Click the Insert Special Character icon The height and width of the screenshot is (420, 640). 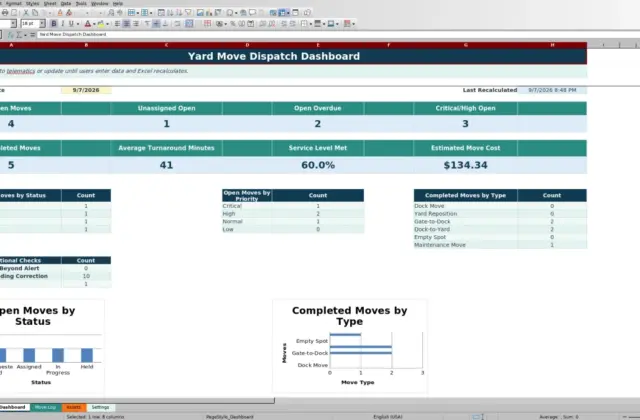click(x=230, y=13)
